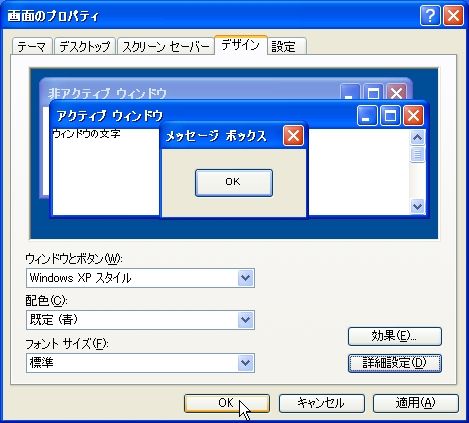Screen dimensions: 469x423
Task: Click the close icon on 非アクティブ ウィンドウ preview
Action: (x=396, y=92)
